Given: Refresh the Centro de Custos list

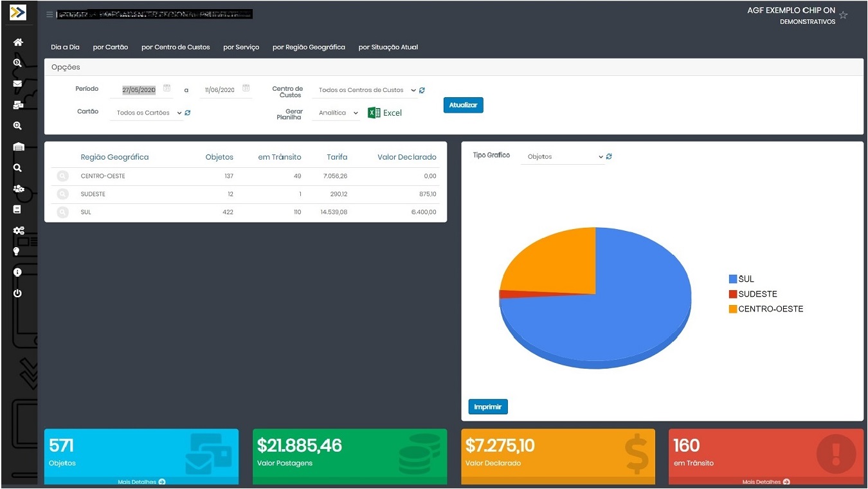Looking at the screenshot, I should point(422,91).
